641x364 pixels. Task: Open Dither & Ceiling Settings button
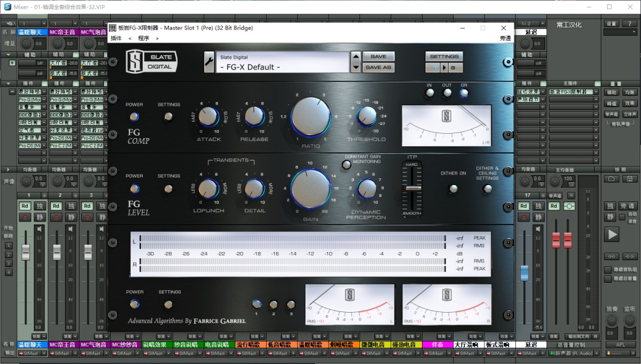pos(487,189)
